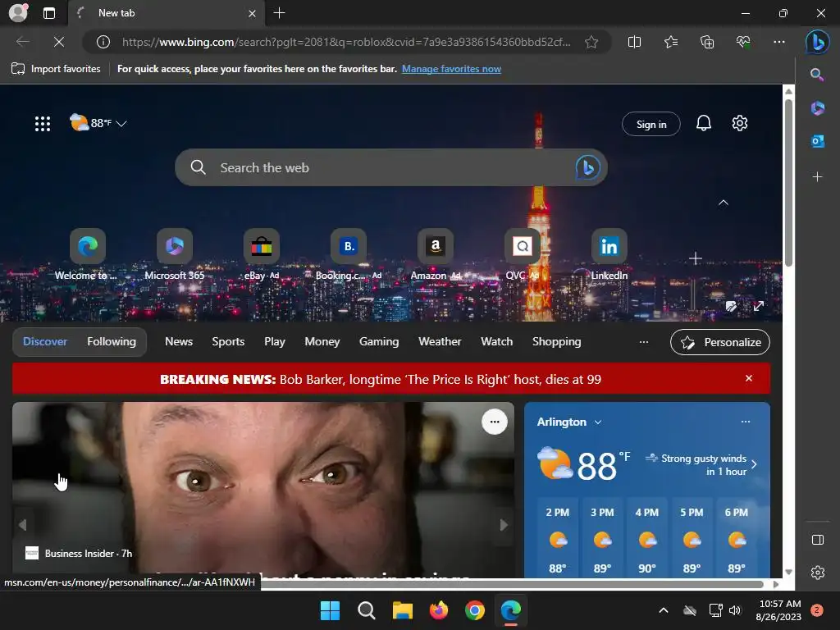Add a new quick link site
The width and height of the screenshot is (840, 630).
[696, 258]
